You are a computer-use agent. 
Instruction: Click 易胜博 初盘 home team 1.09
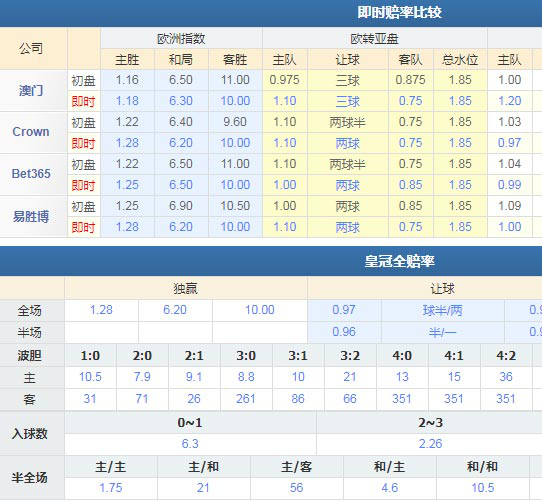pyautogui.click(x=510, y=206)
